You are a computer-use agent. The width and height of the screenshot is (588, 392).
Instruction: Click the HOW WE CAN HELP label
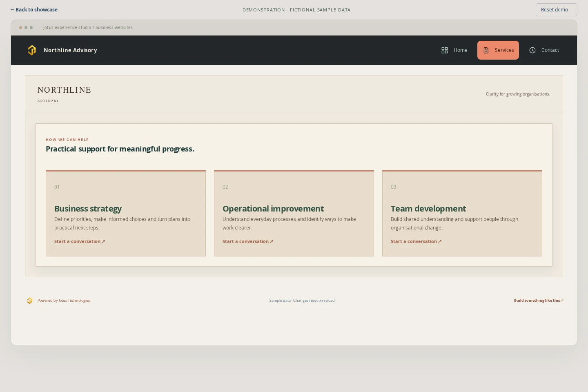(x=67, y=140)
